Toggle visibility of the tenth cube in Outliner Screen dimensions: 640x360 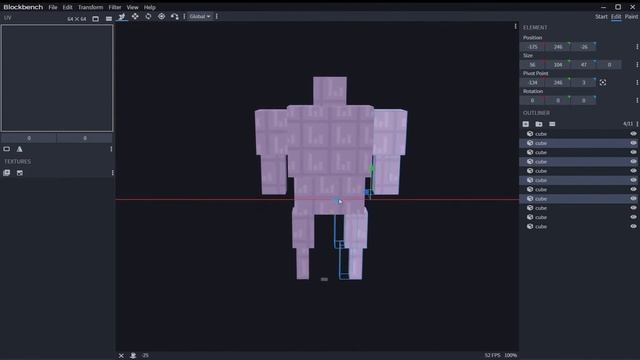pyautogui.click(x=633, y=217)
